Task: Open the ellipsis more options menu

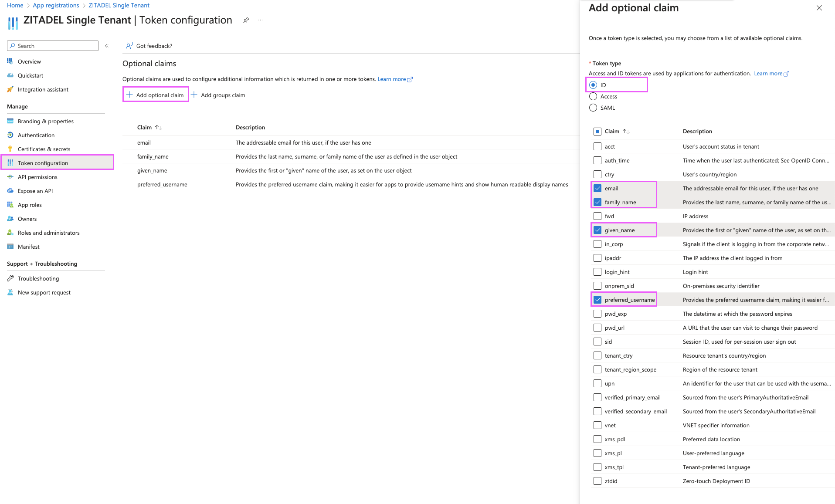Action: coord(260,20)
